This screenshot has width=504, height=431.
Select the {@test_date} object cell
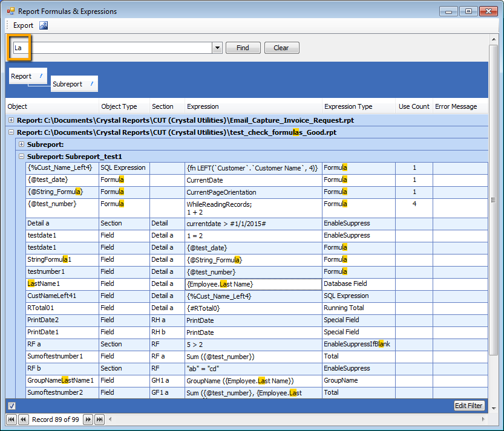coord(62,180)
